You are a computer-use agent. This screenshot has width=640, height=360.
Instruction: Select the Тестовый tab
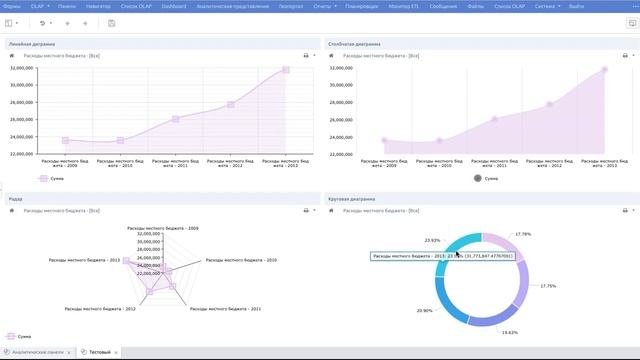click(100, 352)
